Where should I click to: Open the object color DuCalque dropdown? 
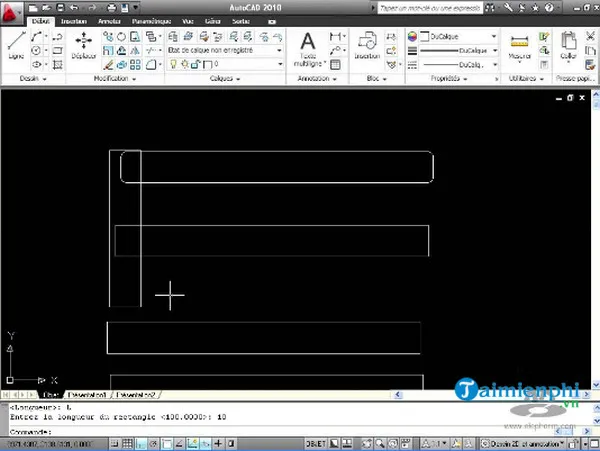458,37
